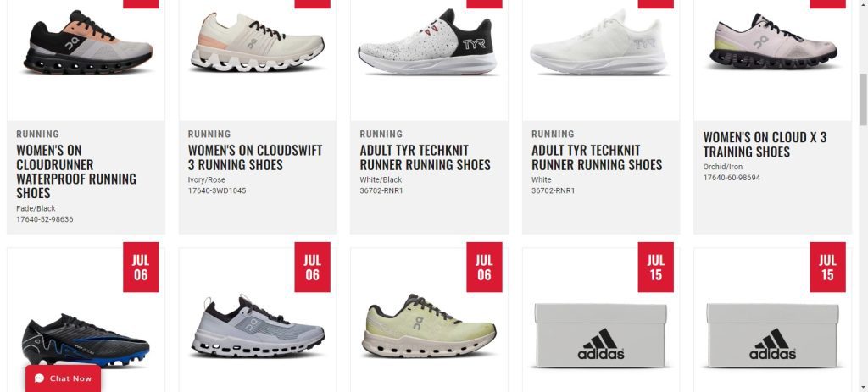Click the chat bubble icon
The height and width of the screenshot is (392, 868).
(x=39, y=378)
